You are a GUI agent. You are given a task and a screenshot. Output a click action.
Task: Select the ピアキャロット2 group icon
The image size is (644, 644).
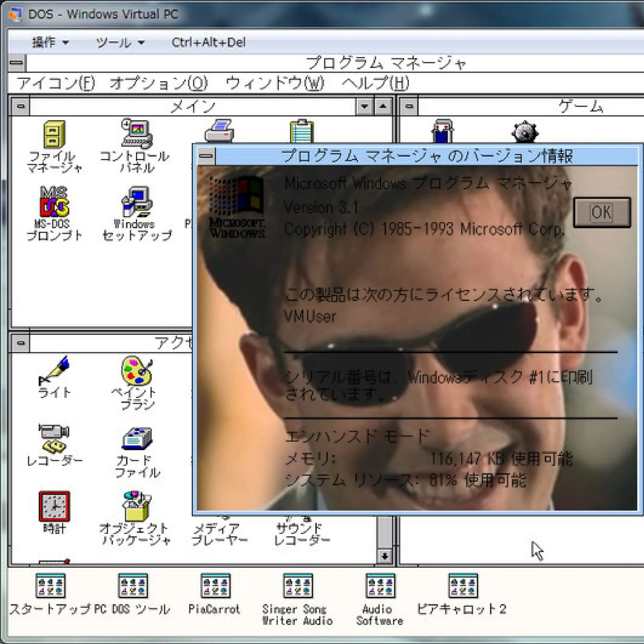[x=463, y=586]
